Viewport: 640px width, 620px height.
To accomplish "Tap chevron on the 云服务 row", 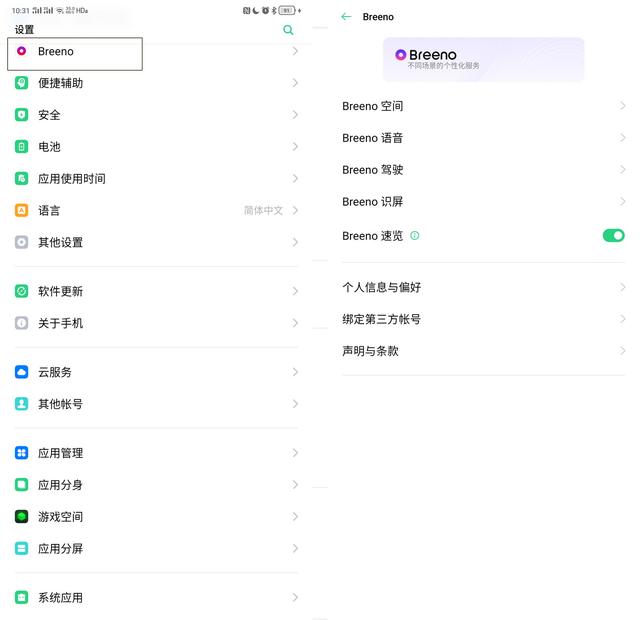I will 295,372.
